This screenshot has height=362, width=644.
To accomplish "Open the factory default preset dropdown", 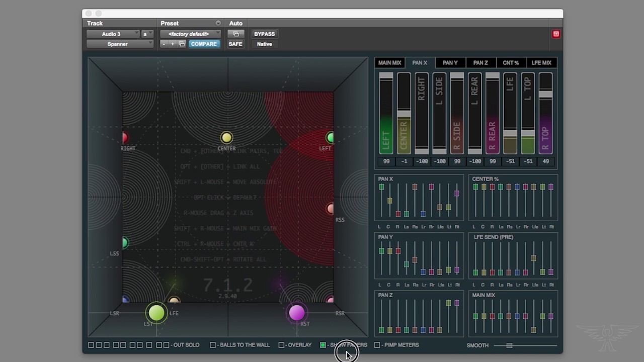I will click(190, 34).
